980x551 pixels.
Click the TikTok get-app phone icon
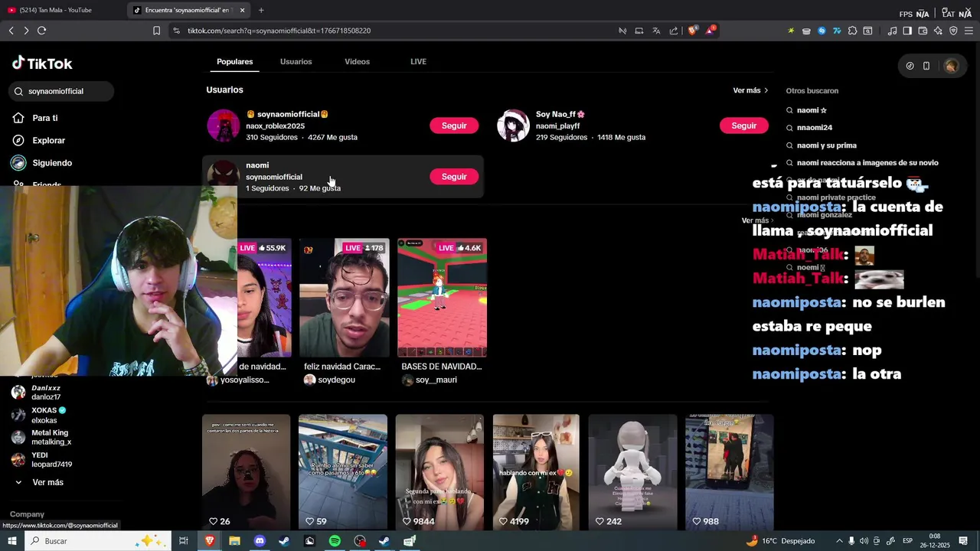tap(926, 66)
